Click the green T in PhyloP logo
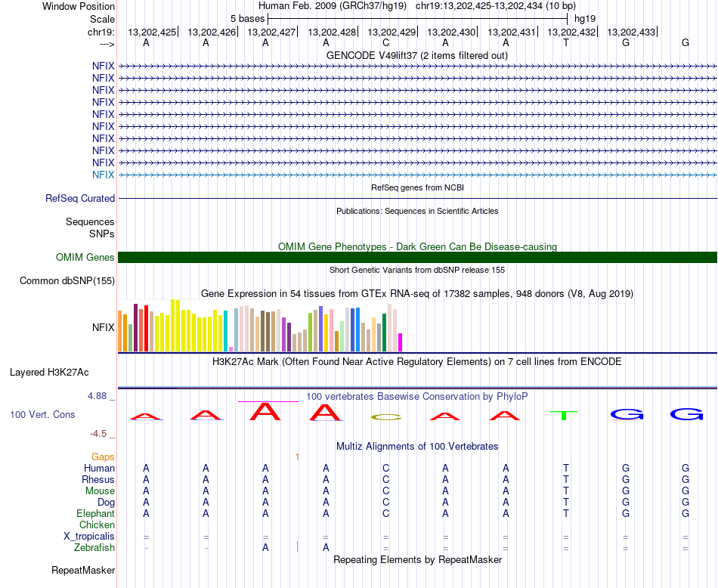This screenshot has width=718, height=588. (x=564, y=416)
